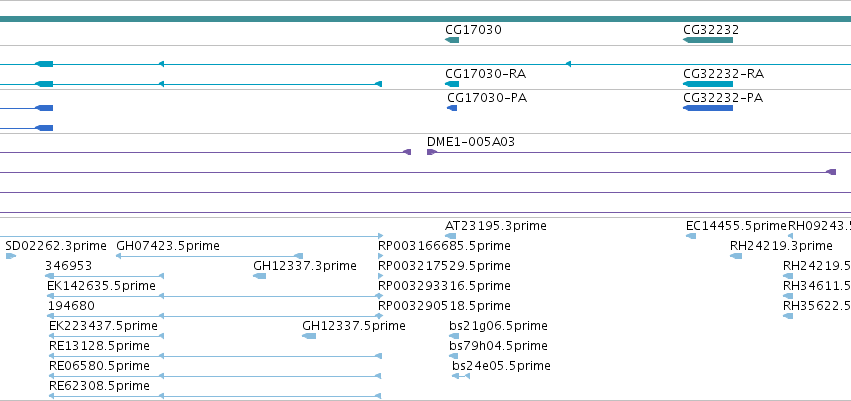Select the bs24e05.5prime EST glyph
The image size is (851, 401).
pyautogui.click(x=461, y=376)
